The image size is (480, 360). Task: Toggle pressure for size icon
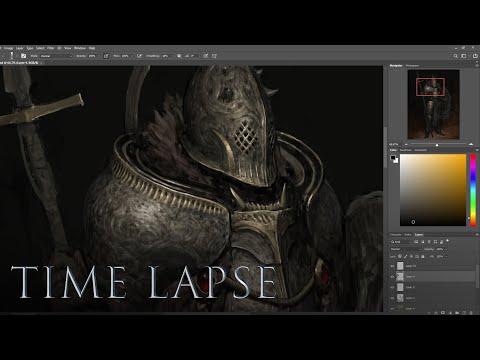(206, 56)
